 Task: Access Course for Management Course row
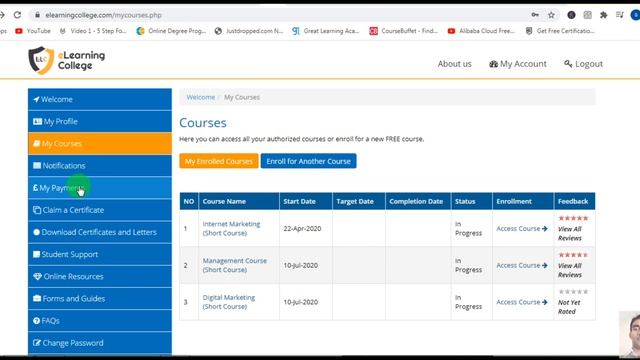(522, 265)
